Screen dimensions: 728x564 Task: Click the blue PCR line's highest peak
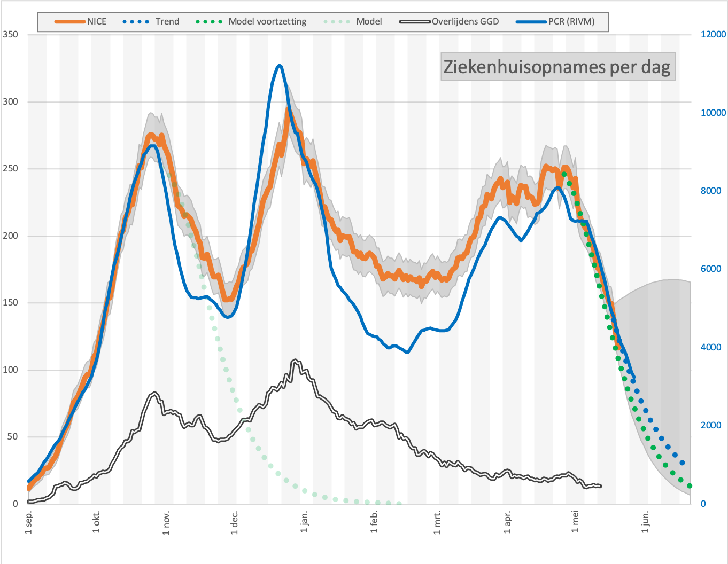tap(279, 66)
